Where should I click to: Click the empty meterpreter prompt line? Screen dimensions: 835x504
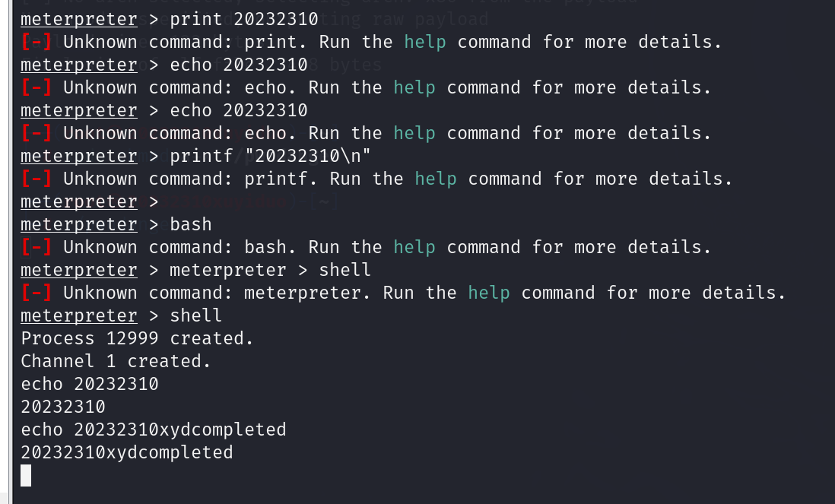tap(79, 201)
